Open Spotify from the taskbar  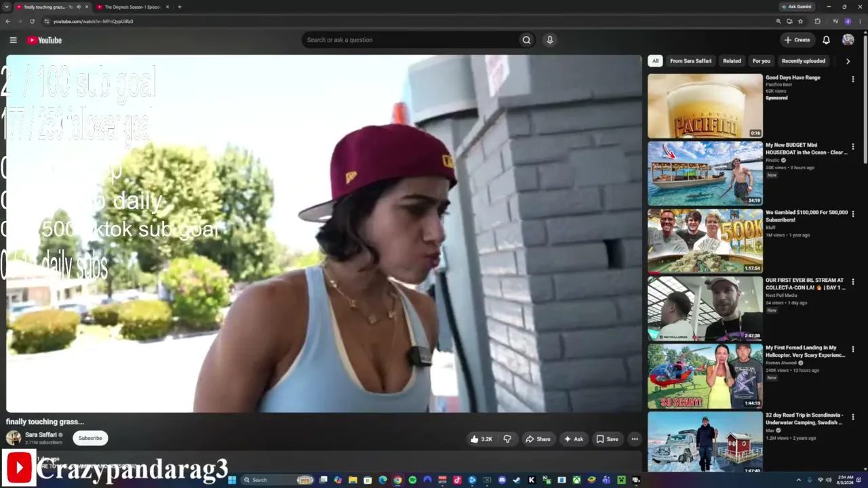click(412, 480)
